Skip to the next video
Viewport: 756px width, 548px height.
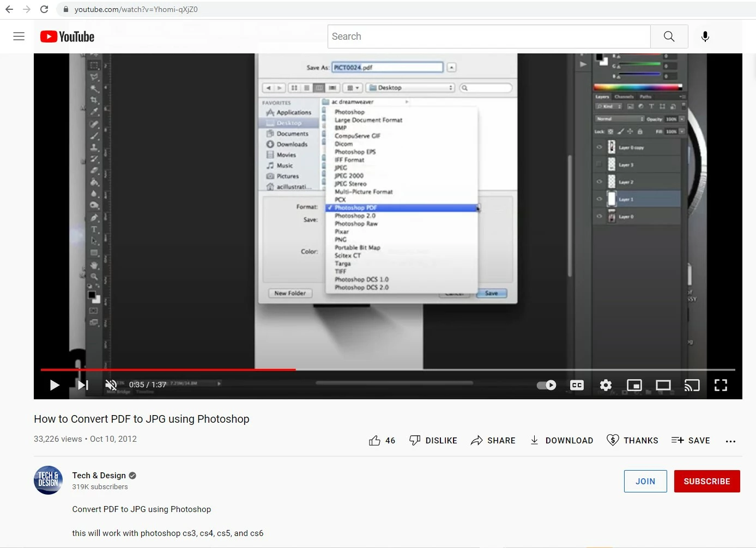pyautogui.click(x=83, y=385)
